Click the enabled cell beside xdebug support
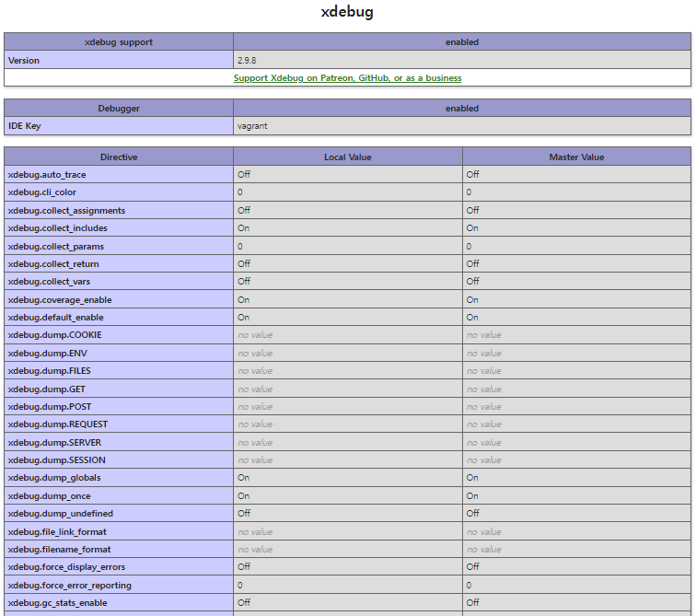Image resolution: width=696 pixels, height=616 pixels. [462, 41]
